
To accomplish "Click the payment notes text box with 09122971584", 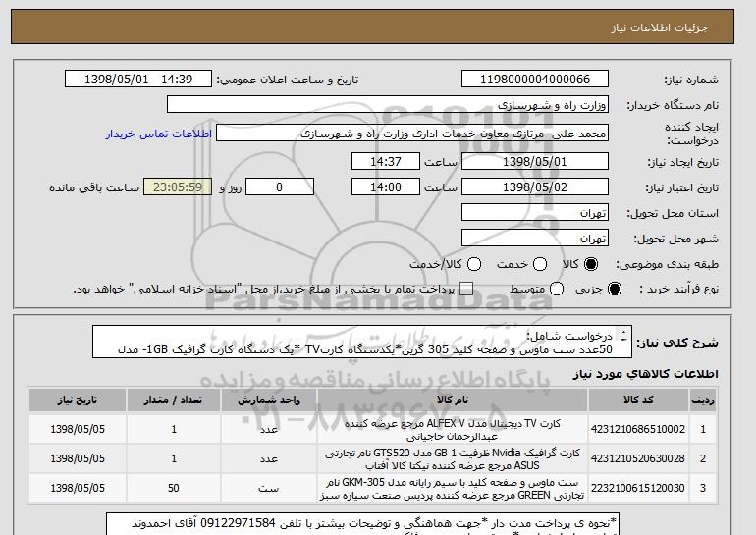I will point(362,524).
